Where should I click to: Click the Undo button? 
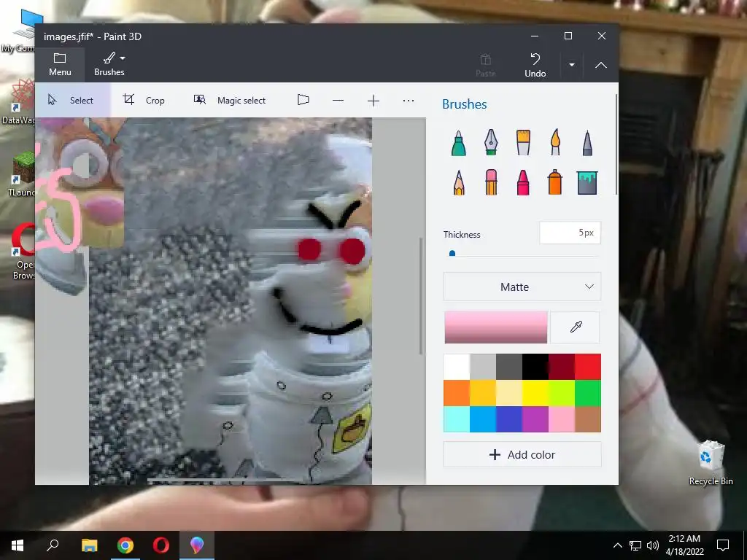click(535, 65)
